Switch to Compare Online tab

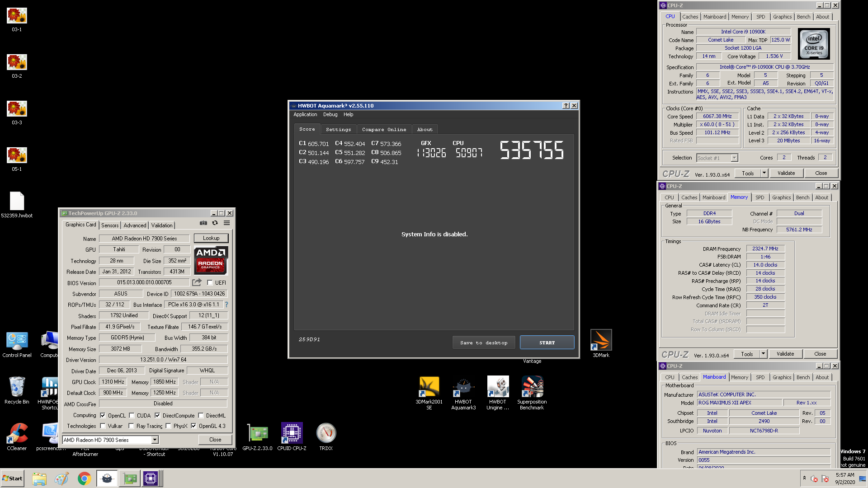coord(384,129)
